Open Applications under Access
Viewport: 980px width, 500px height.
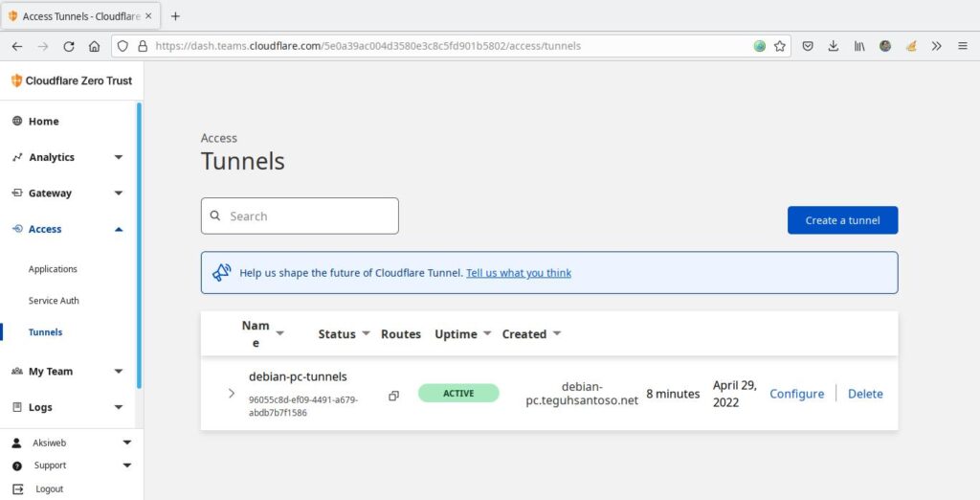pyautogui.click(x=53, y=269)
